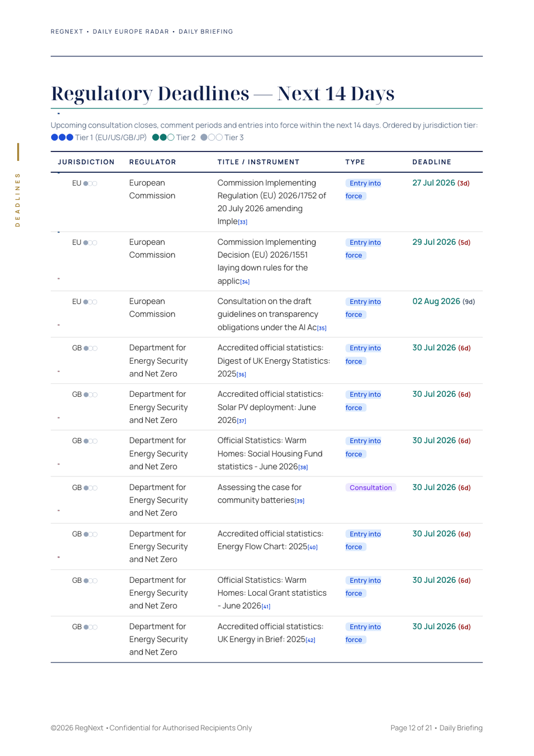The image size is (534, 756).
Task: Click tier dots in the Regulation 2026/1752 row
Action: [x=90, y=184]
